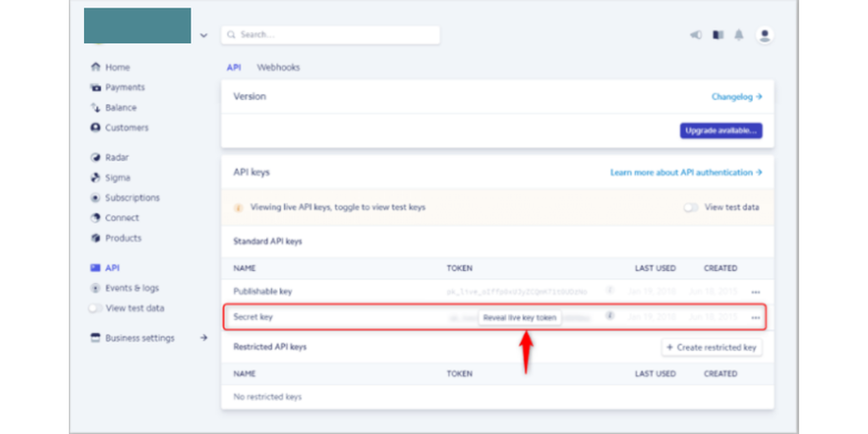
Task: Open the user profile avatar icon
Action: [x=765, y=35]
